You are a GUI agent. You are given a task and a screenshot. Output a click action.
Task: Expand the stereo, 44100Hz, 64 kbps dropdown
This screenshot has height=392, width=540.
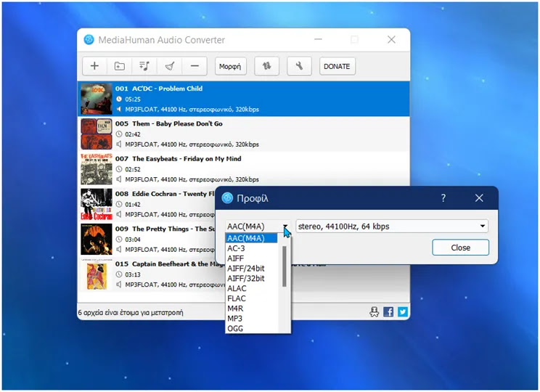pos(392,226)
